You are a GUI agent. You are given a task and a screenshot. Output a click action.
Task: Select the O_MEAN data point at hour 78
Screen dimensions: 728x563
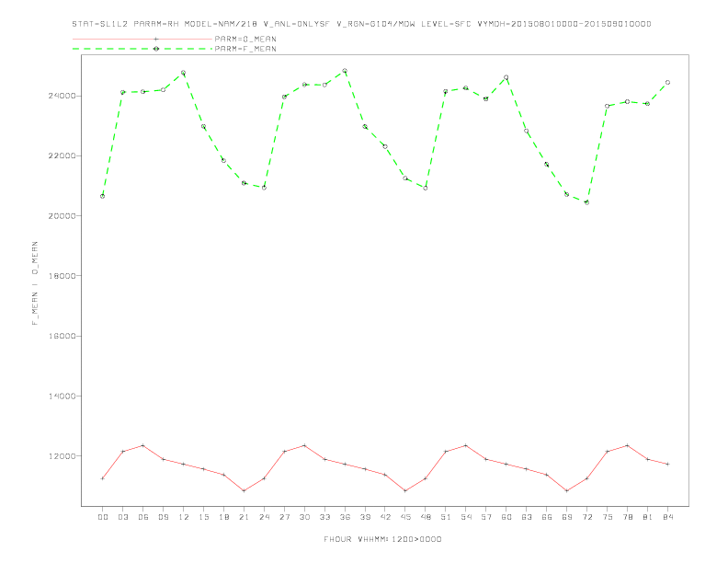point(627,445)
